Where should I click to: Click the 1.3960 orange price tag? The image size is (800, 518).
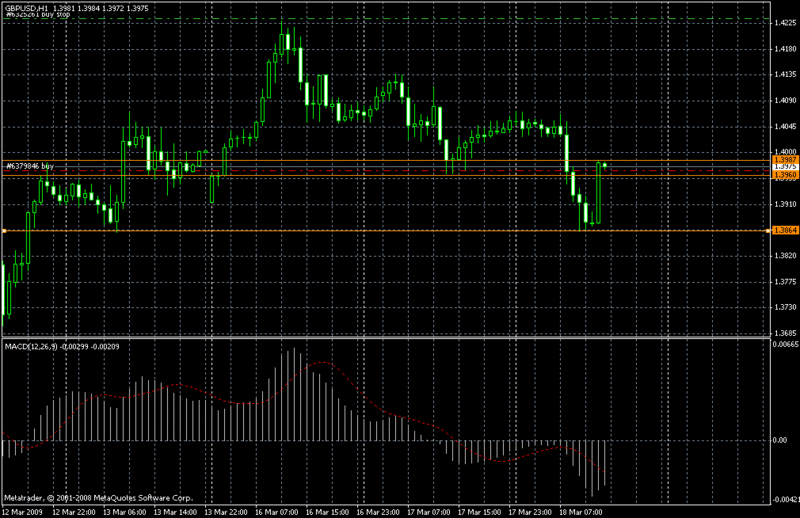click(783, 174)
